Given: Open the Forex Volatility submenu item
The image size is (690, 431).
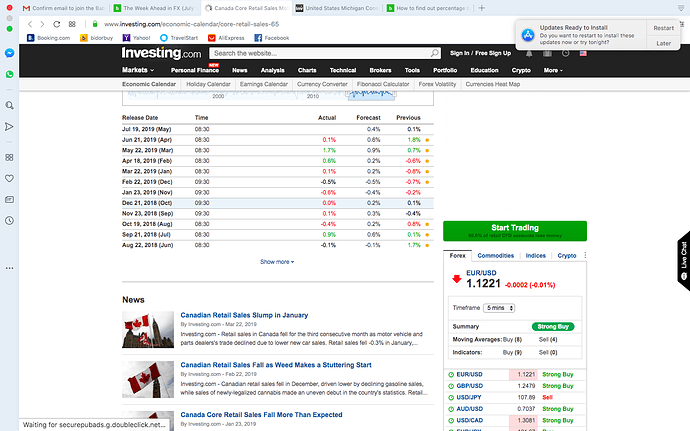Looking at the screenshot, I should point(437,84).
